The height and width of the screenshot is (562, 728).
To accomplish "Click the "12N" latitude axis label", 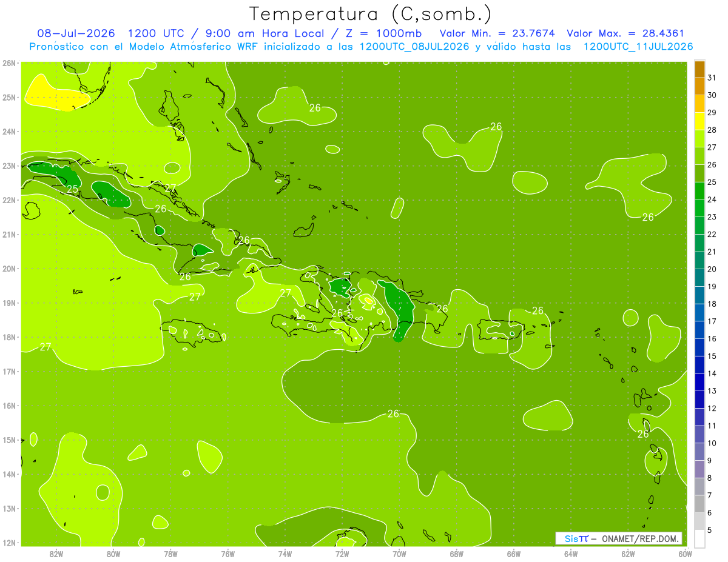I will [x=8, y=543].
